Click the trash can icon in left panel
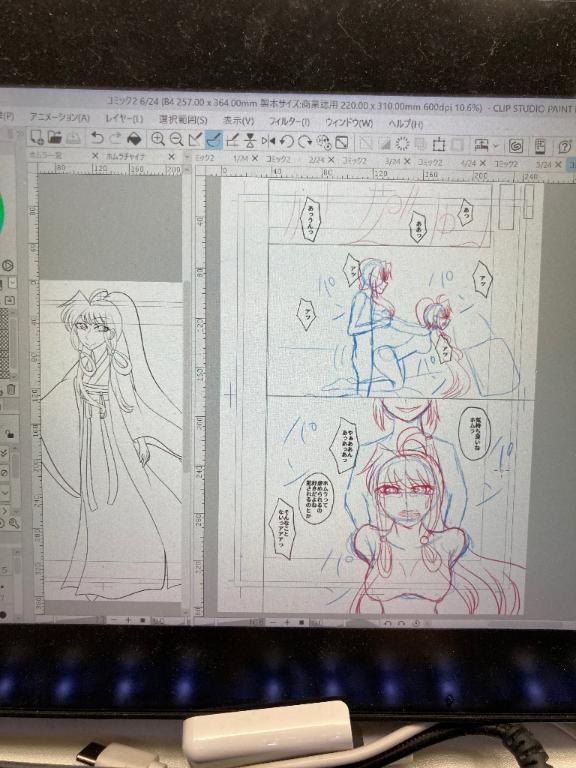Viewport: 576px width, 768px height. [x=11, y=390]
